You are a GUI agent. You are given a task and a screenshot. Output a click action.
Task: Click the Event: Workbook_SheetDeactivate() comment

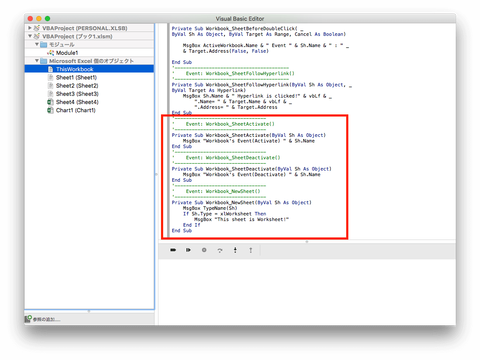point(233,158)
